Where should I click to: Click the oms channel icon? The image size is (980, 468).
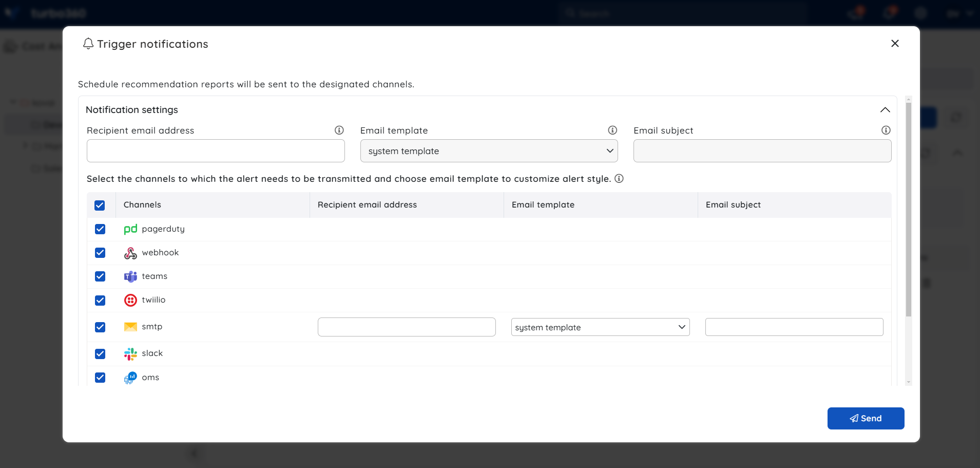(130, 378)
